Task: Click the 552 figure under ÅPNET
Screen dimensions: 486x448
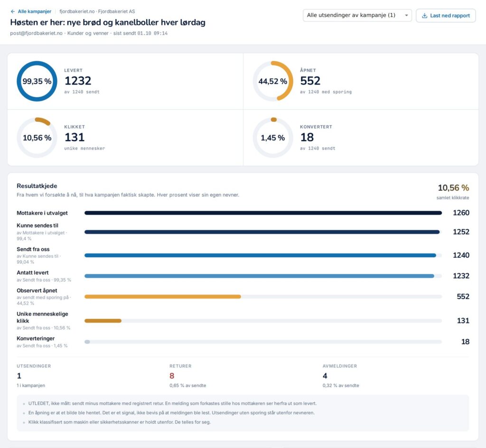Action: click(x=310, y=81)
